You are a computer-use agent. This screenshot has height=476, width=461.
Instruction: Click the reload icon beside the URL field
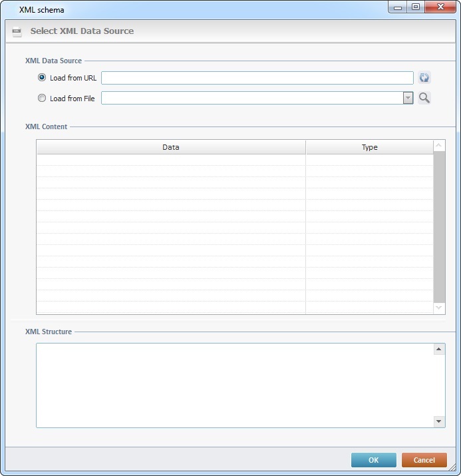(x=424, y=78)
